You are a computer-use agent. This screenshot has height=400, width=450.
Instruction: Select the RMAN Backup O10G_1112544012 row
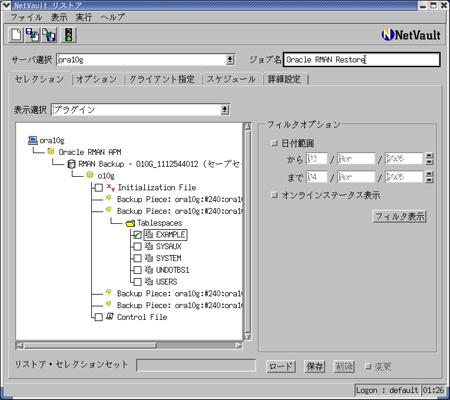pos(159,164)
